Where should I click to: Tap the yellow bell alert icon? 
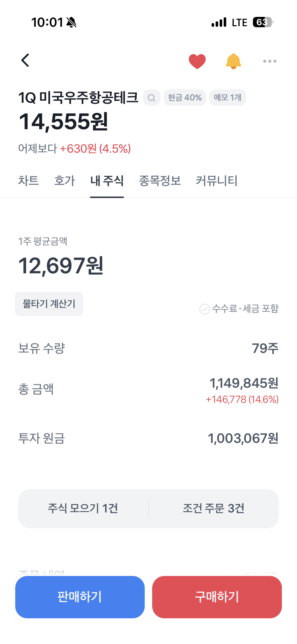(233, 61)
